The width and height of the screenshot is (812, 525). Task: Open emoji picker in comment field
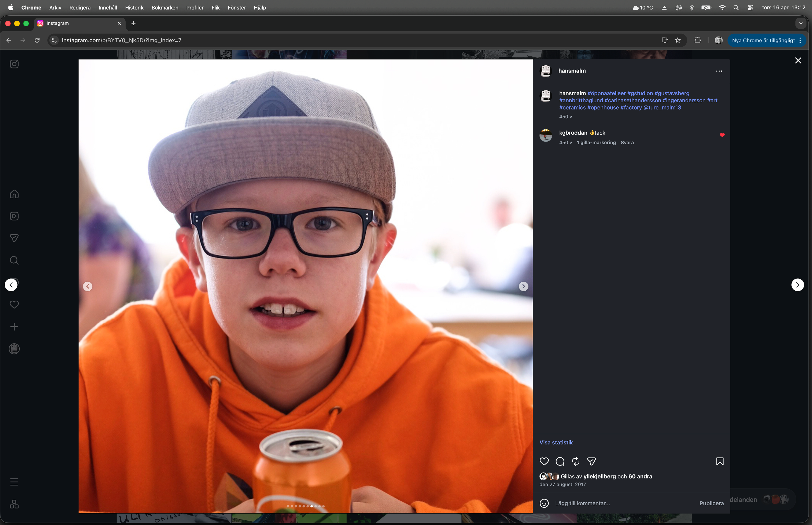[x=544, y=503]
